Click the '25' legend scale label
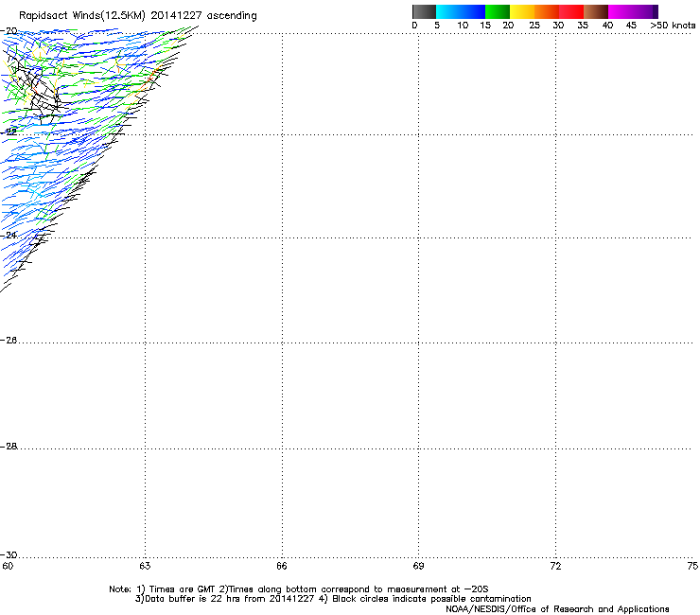The height and width of the screenshot is (615, 700). (534, 26)
